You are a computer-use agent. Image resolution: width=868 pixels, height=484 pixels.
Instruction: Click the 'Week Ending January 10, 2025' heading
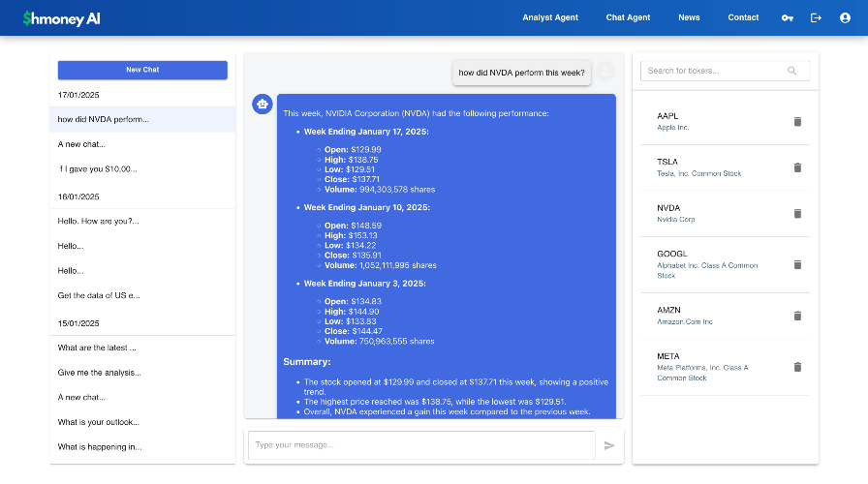(x=366, y=207)
